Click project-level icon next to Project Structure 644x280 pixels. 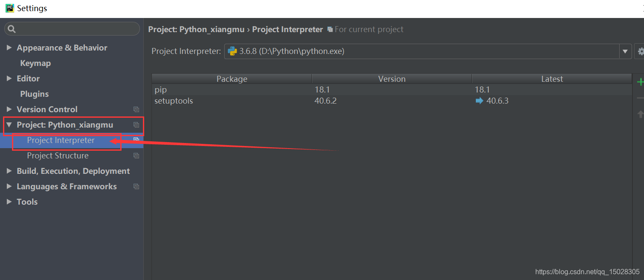point(136,156)
